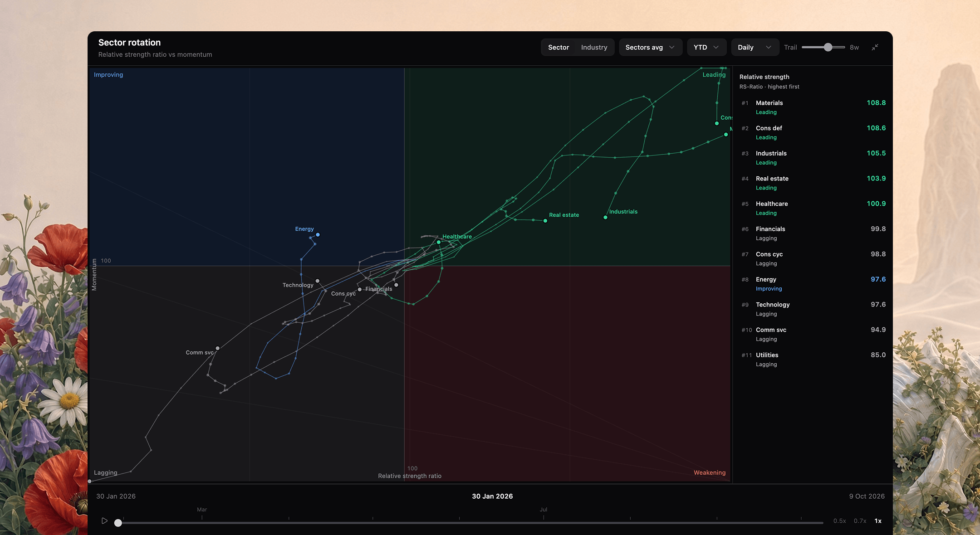Click the Jul marker on timeline
Image resolution: width=980 pixels, height=535 pixels.
tap(544, 510)
